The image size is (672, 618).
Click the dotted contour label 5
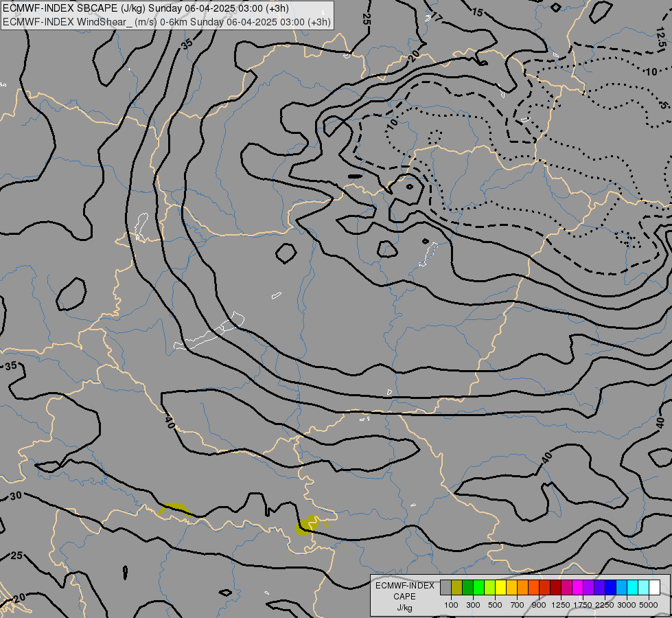point(664,104)
